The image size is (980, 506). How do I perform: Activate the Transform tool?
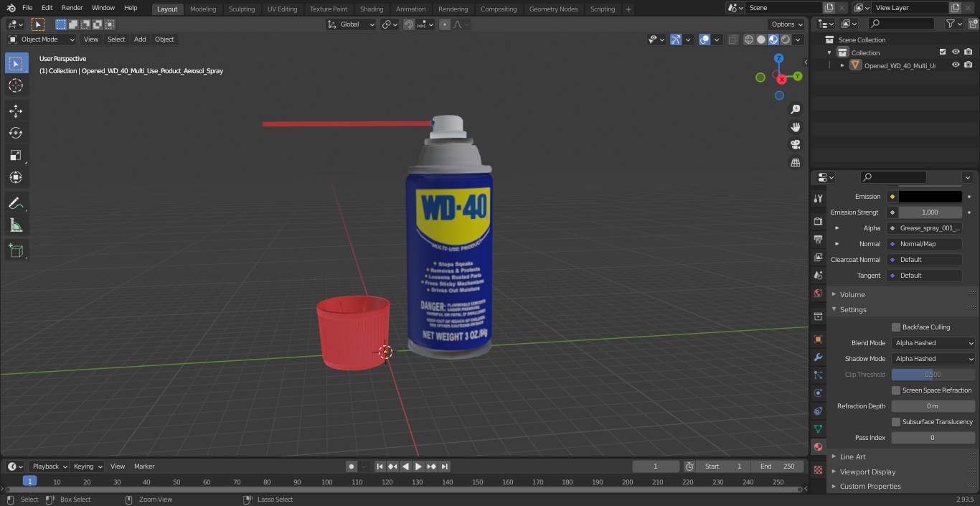click(x=16, y=177)
